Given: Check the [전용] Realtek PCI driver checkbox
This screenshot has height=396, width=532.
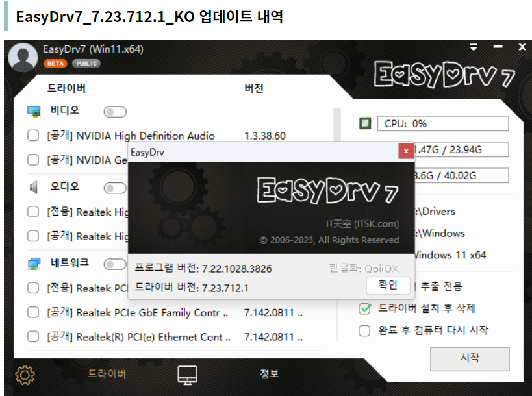Looking at the screenshot, I should point(33,288).
